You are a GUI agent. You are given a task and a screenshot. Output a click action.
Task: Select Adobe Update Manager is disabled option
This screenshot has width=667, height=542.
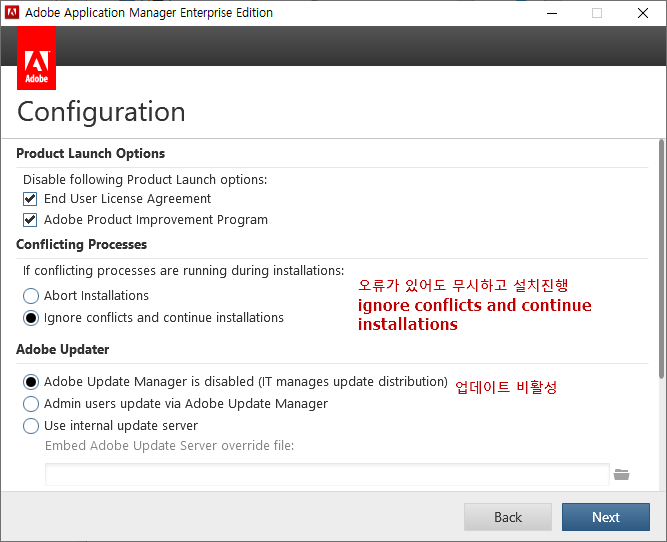coord(31,382)
